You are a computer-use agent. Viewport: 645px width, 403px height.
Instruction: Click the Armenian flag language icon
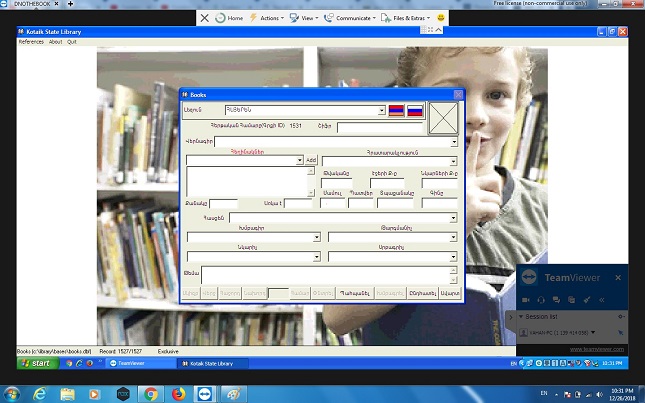(396, 111)
